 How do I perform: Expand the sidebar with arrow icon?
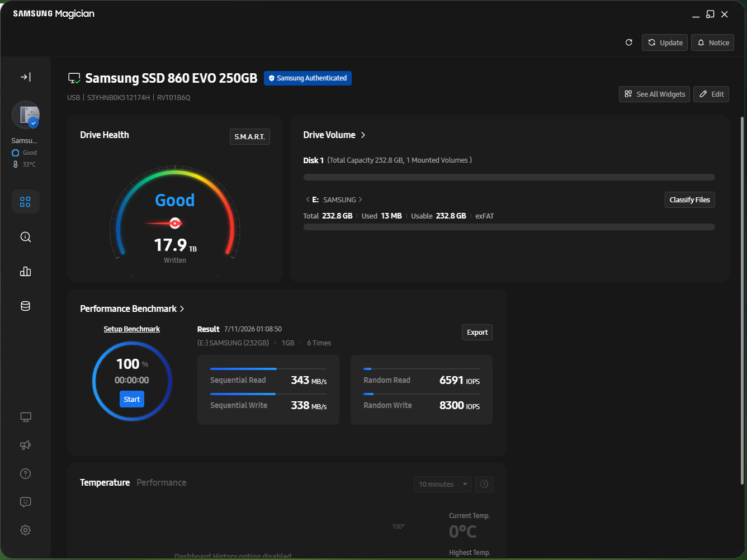[x=26, y=77]
